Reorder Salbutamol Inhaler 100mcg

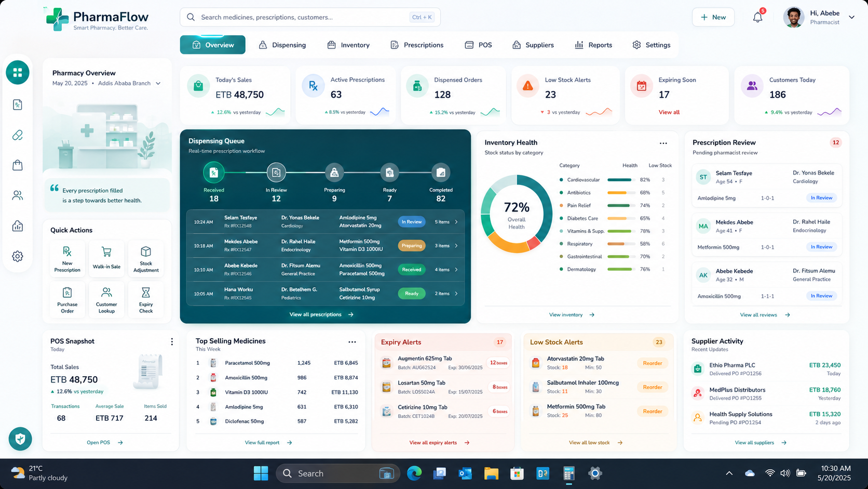coord(653,387)
